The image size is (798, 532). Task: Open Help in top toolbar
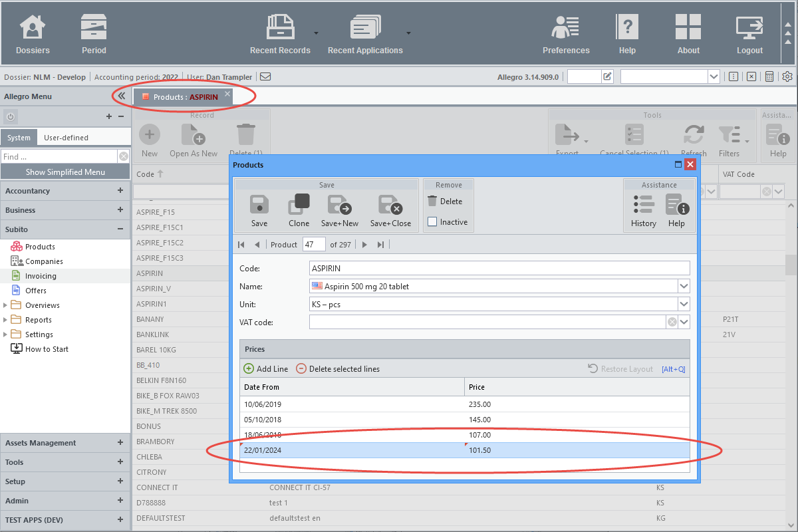pos(627,35)
